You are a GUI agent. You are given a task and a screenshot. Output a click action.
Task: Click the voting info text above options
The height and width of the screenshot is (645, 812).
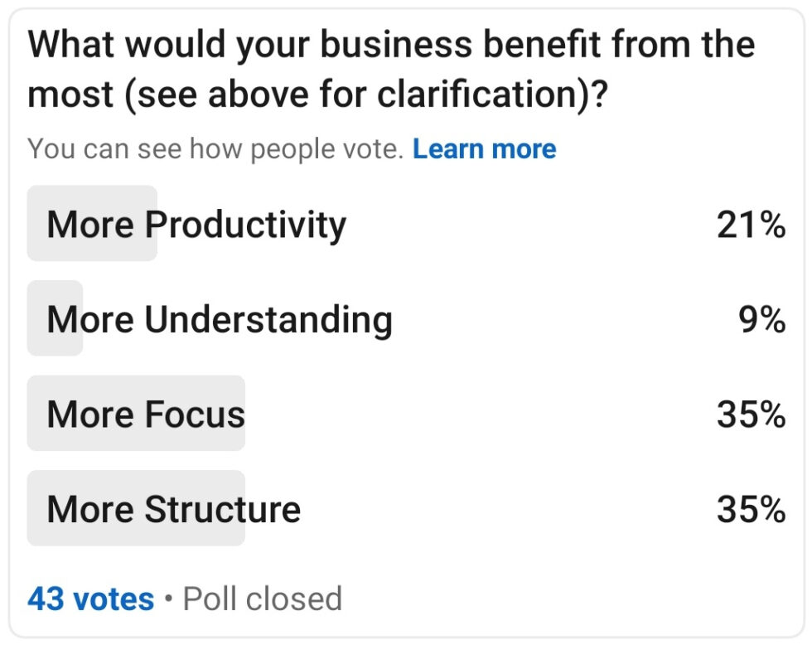point(215,149)
